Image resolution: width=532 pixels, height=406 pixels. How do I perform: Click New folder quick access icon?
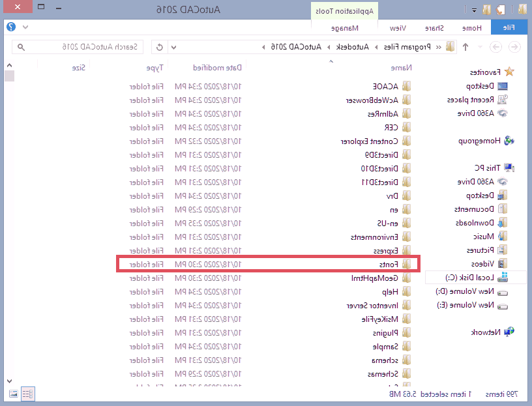pos(486,10)
